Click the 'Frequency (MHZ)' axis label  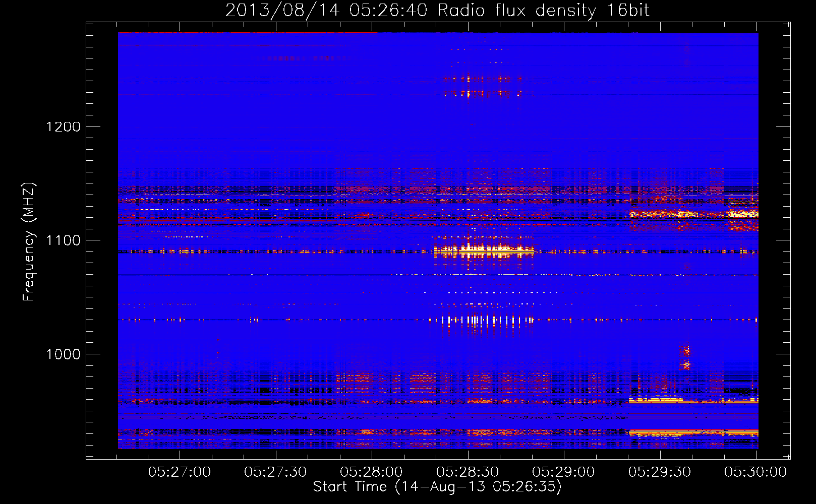point(29,242)
